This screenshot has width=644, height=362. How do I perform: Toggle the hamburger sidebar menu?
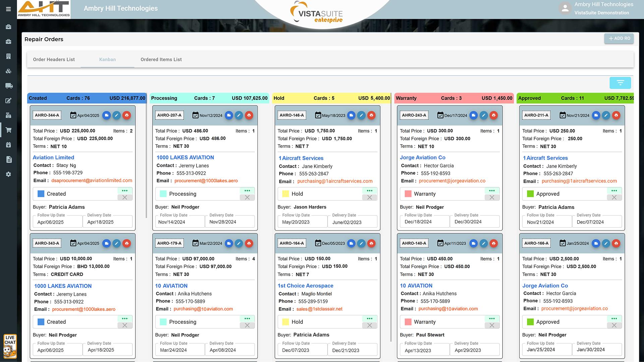[x=8, y=9]
